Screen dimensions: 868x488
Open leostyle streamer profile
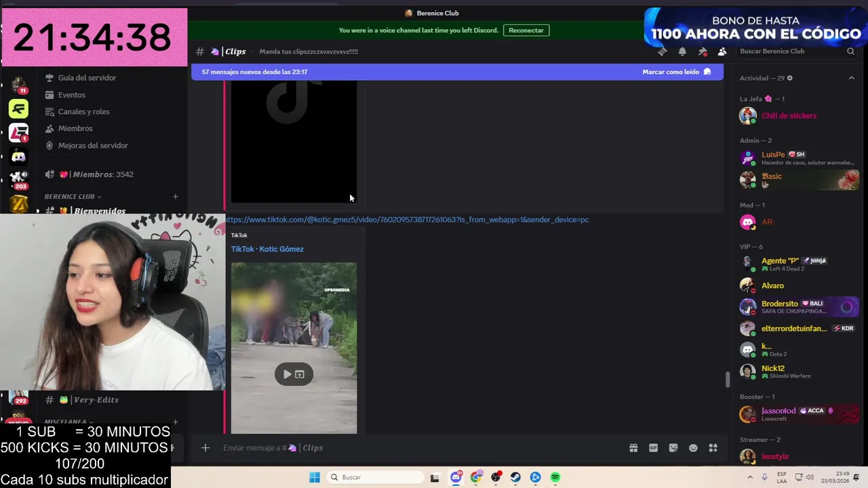799,456
